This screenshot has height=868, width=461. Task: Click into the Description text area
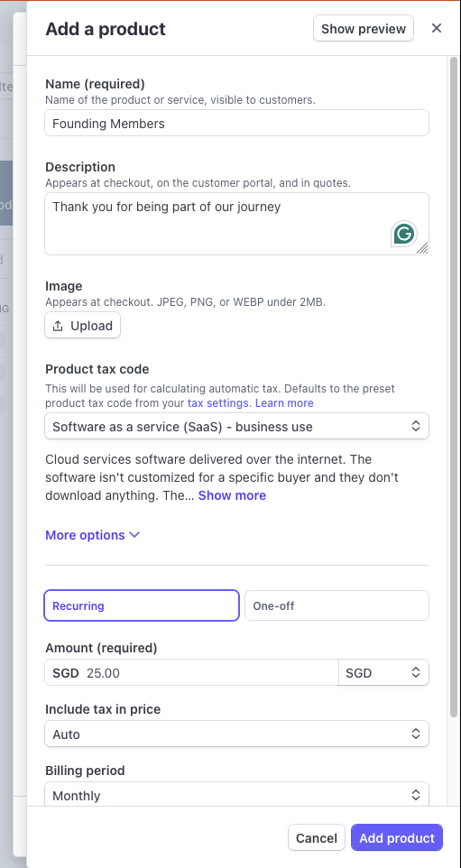(x=237, y=224)
